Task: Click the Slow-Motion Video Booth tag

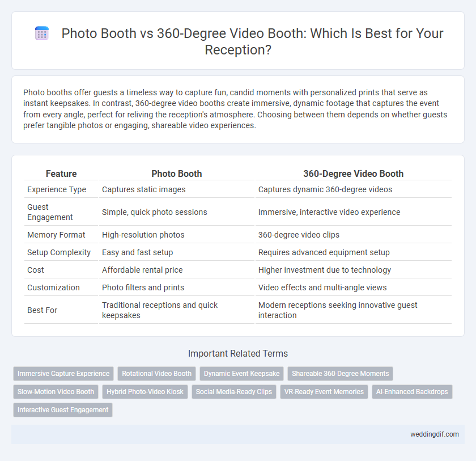Action: (56, 392)
